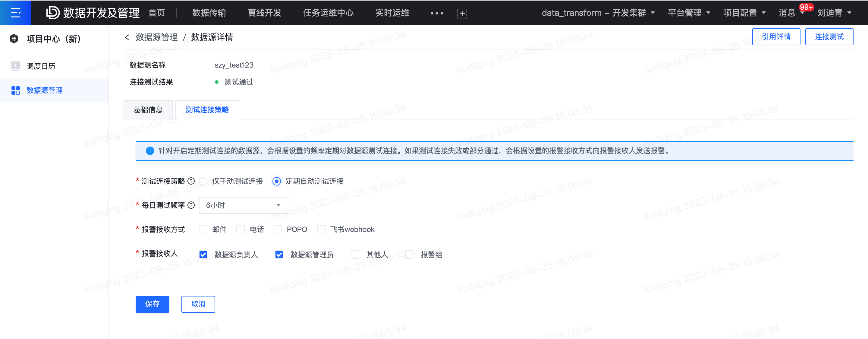Click help icon next to 每日测试频率
This screenshot has width=868, height=339.
[x=191, y=205]
